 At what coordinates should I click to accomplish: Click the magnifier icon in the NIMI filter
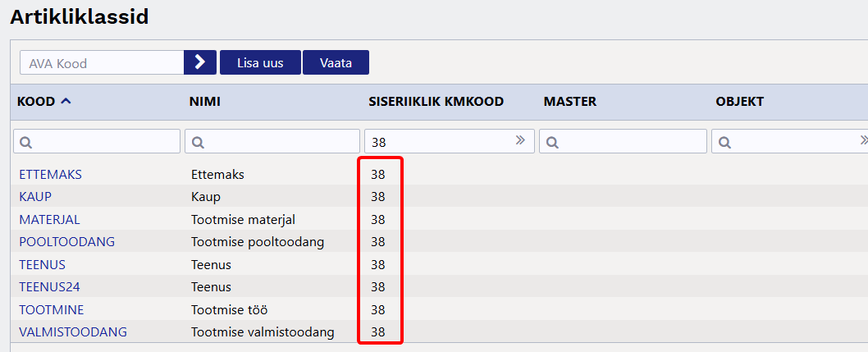[x=199, y=143]
